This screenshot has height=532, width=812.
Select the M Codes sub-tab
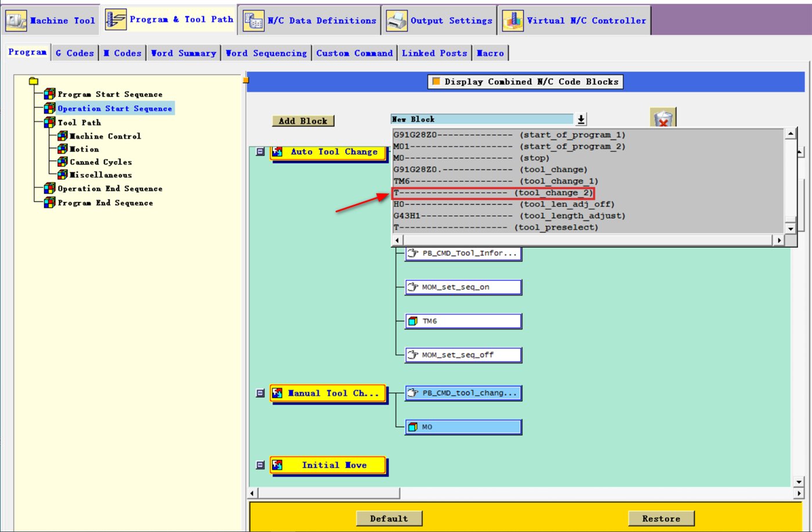(x=122, y=53)
